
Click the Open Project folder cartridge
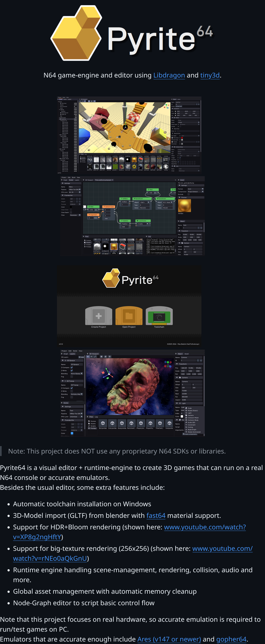click(129, 316)
